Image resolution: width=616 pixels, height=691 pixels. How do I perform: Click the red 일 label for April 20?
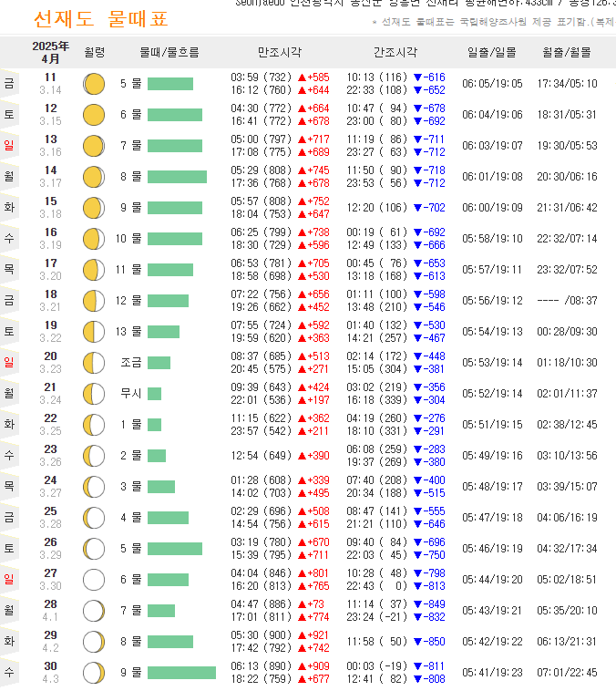(x=9, y=363)
